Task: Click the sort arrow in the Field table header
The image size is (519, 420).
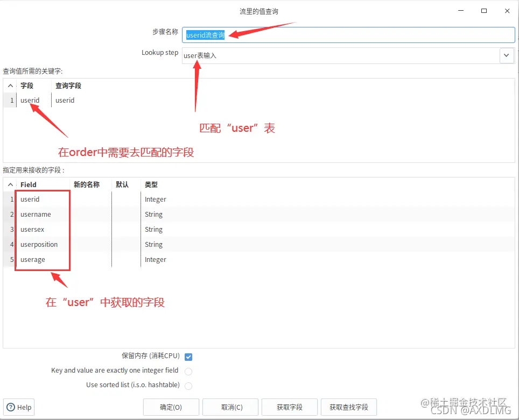Action: (10, 184)
